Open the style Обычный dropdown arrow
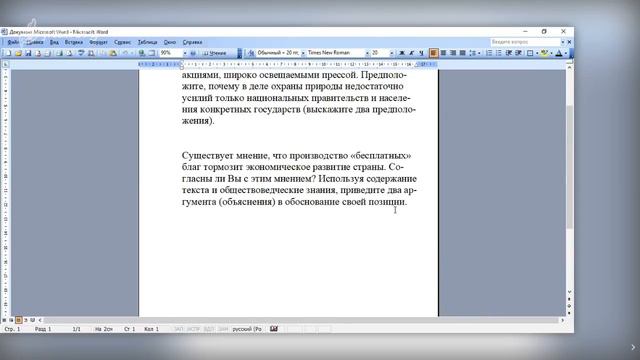 (x=303, y=53)
